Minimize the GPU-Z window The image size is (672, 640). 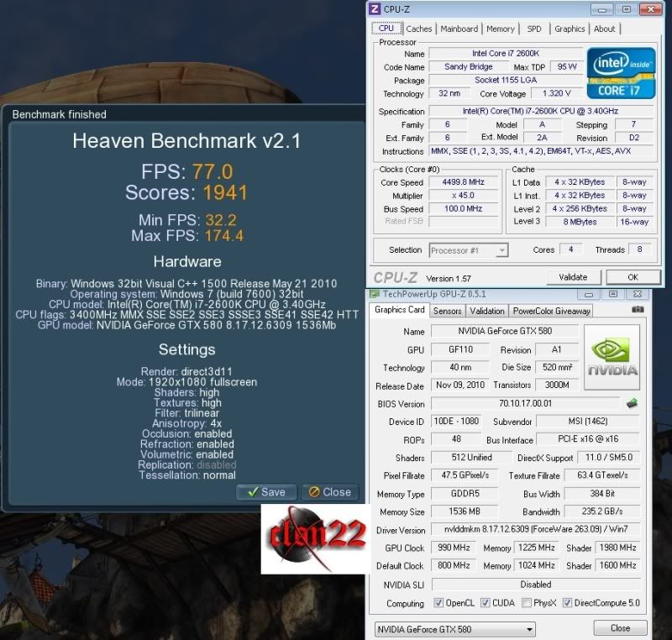click(x=589, y=294)
